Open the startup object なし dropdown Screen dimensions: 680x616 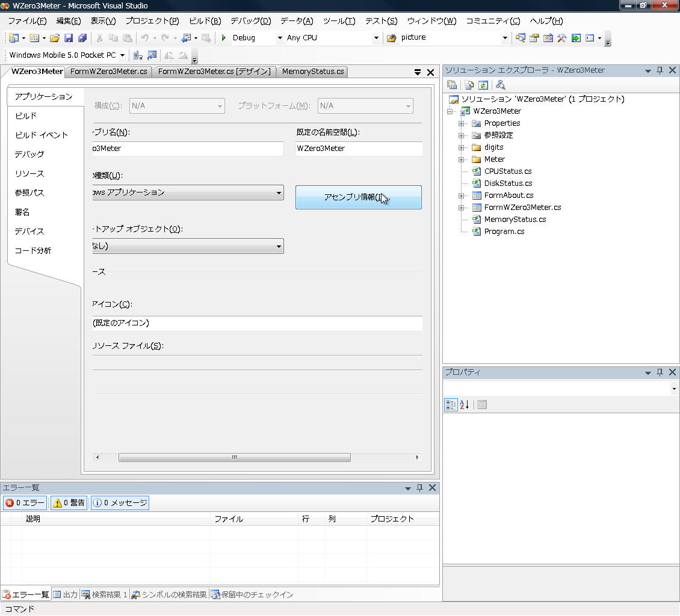pyautogui.click(x=279, y=247)
